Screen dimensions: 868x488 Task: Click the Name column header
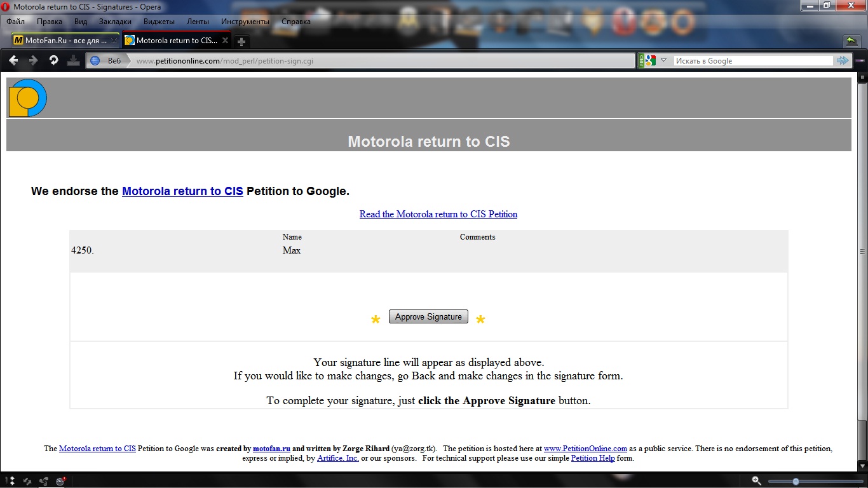(292, 237)
